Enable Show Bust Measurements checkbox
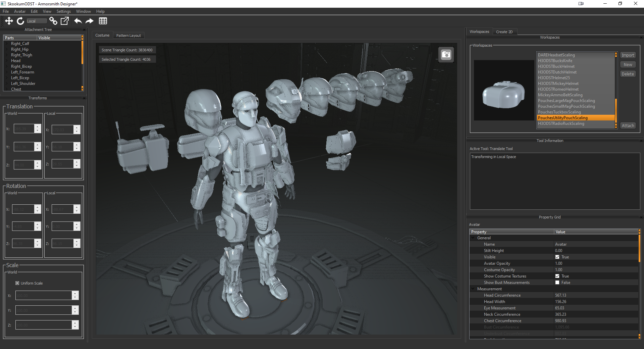The height and width of the screenshot is (349, 644). pos(557,283)
